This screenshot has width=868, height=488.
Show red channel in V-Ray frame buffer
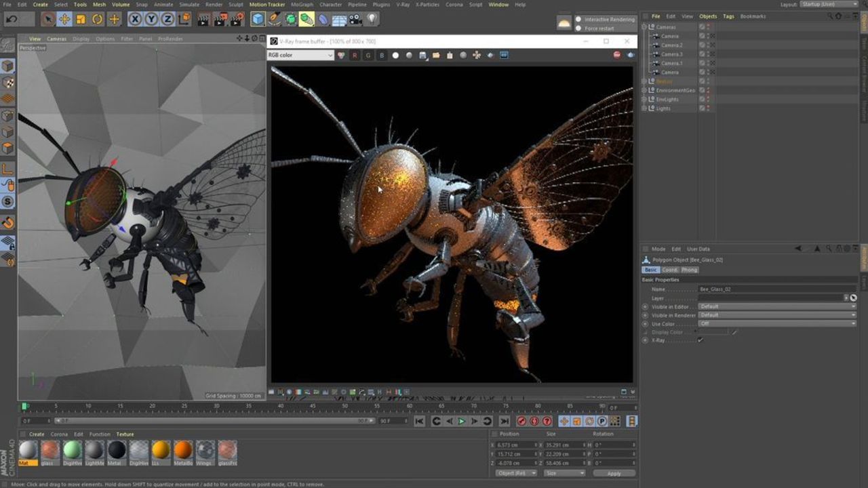pyautogui.click(x=355, y=55)
